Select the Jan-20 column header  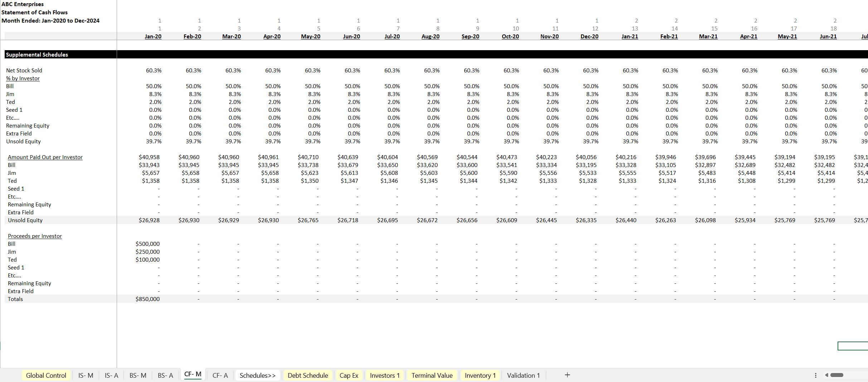pos(153,37)
